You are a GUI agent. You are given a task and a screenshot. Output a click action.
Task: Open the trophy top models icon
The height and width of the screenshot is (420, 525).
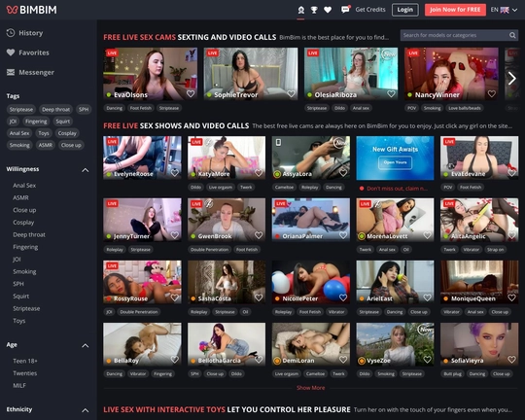coord(314,10)
